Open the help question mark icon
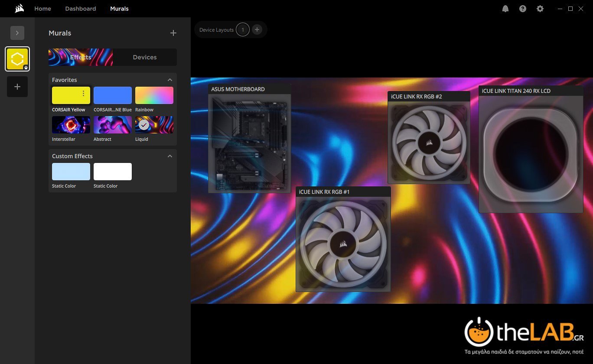The height and width of the screenshot is (364, 593). pos(523,9)
